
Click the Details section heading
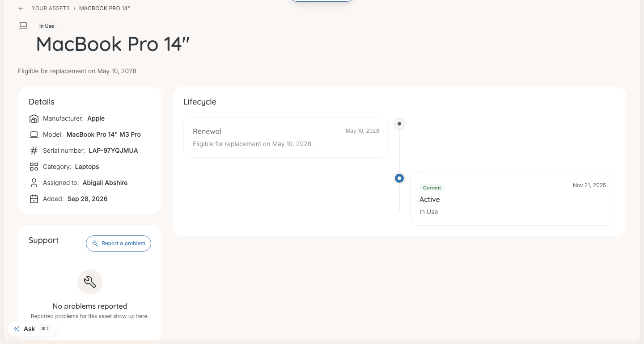click(42, 102)
